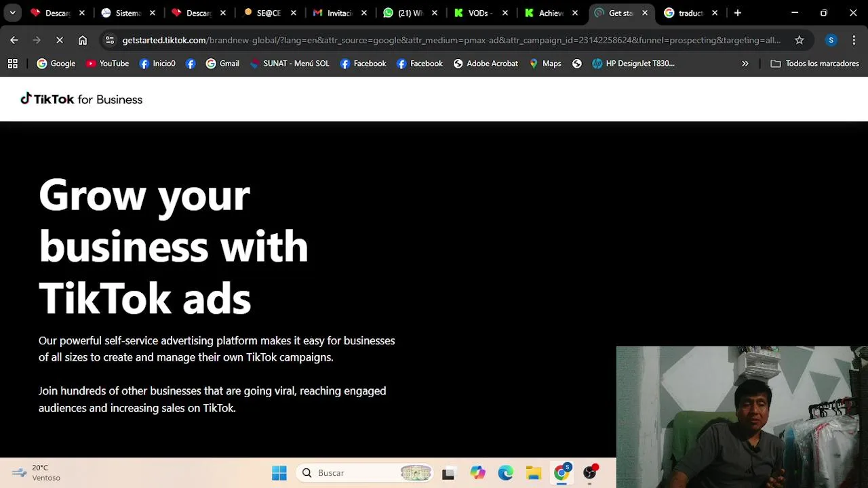Image resolution: width=868 pixels, height=488 pixels.
Task: Open the HP DesignJet T830 bookmark
Action: point(633,63)
